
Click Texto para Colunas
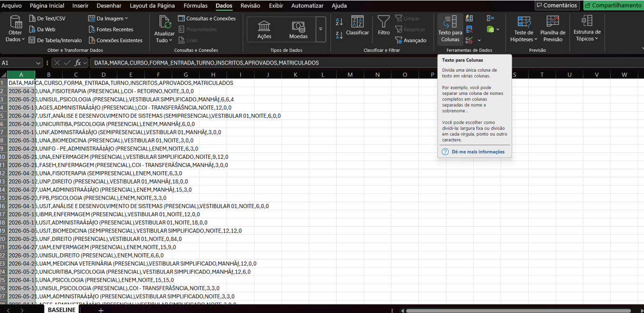[x=450, y=29]
